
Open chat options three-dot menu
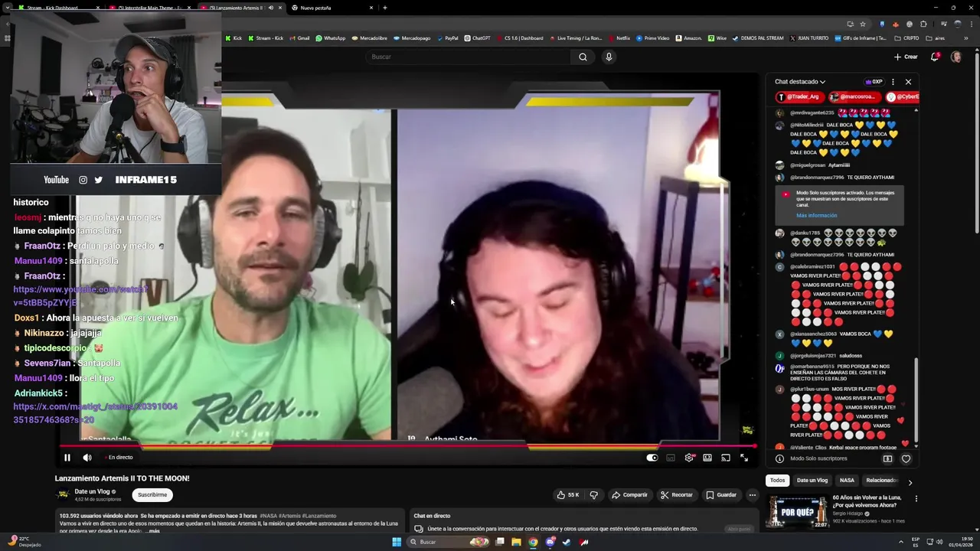coord(893,82)
